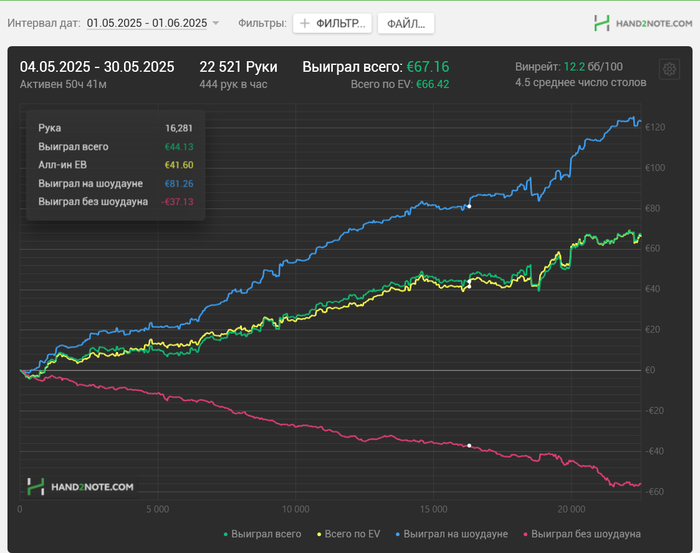Toggle the Выиграл всего legend series
Image resolution: width=700 pixels, height=553 pixels.
(x=262, y=534)
